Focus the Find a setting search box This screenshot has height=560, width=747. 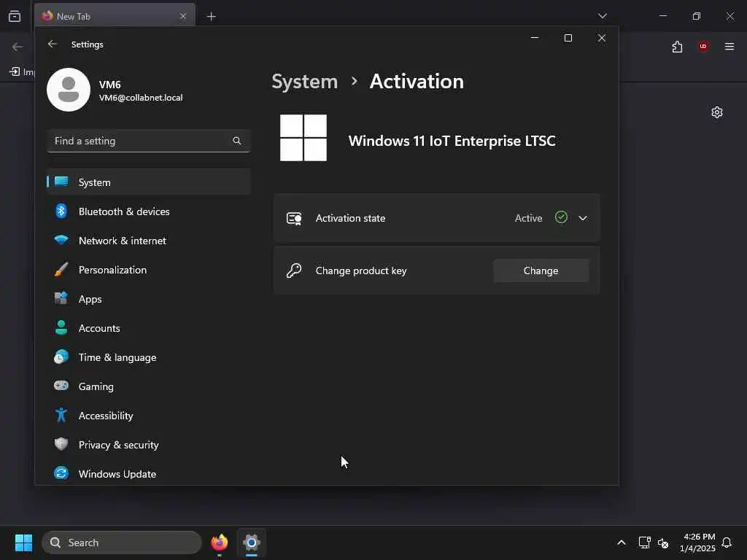(149, 141)
